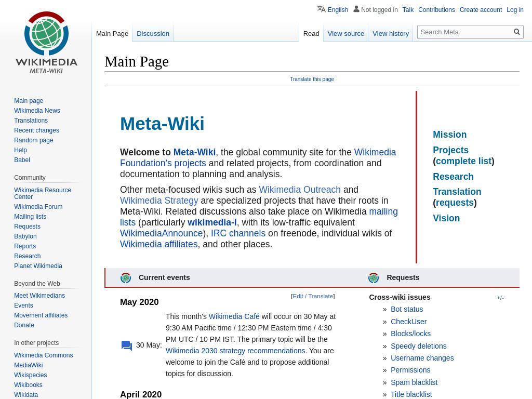Toggle the +/- link in Cross-wiki issues

500,298
